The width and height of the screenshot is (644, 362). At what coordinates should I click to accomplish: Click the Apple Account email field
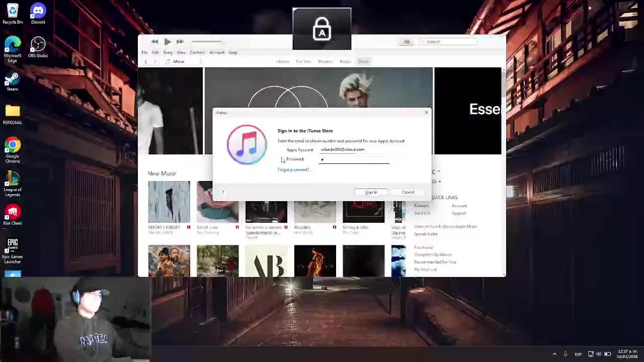point(354,149)
